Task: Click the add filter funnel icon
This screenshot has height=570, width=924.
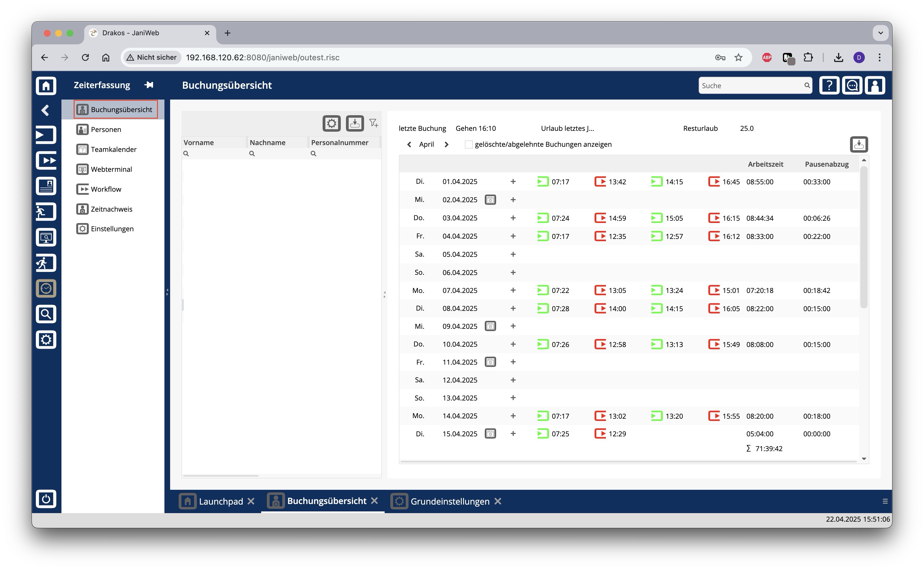Action: (x=374, y=123)
